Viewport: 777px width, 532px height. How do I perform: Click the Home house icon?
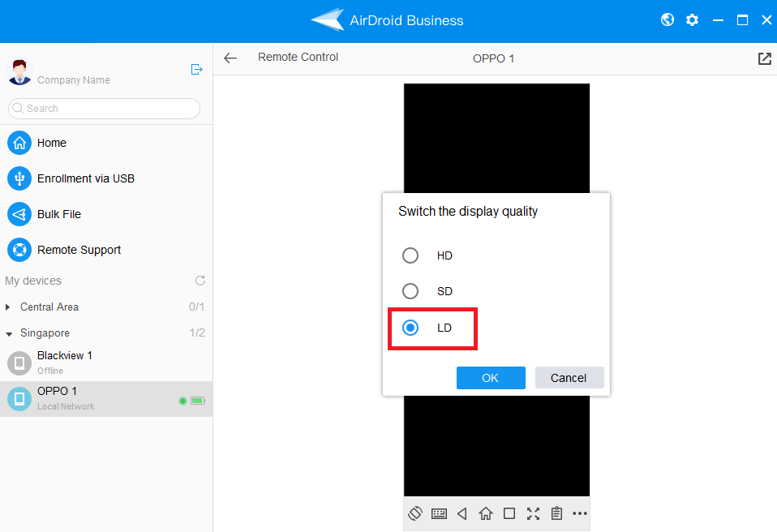(x=19, y=143)
